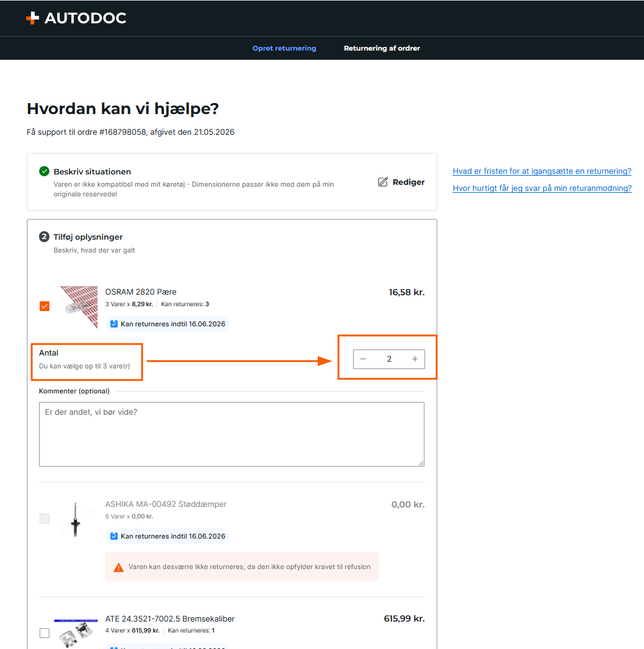644x649 pixels.
Task: Click the Antal label
Action: tap(48, 353)
